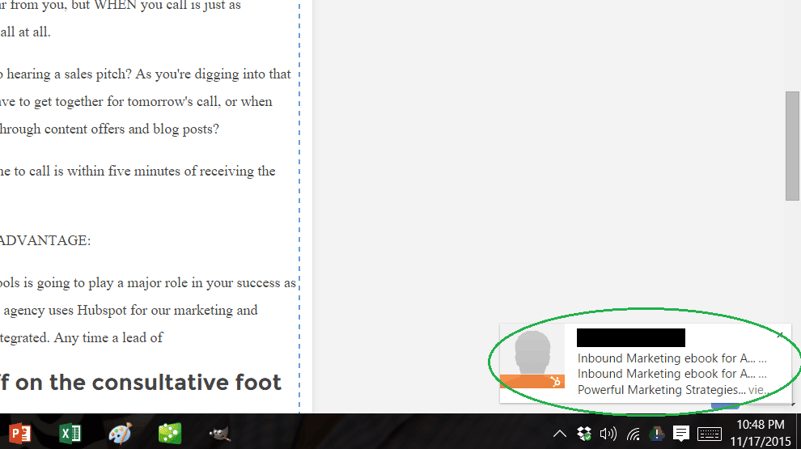Open the volume control in system tray

(608, 433)
